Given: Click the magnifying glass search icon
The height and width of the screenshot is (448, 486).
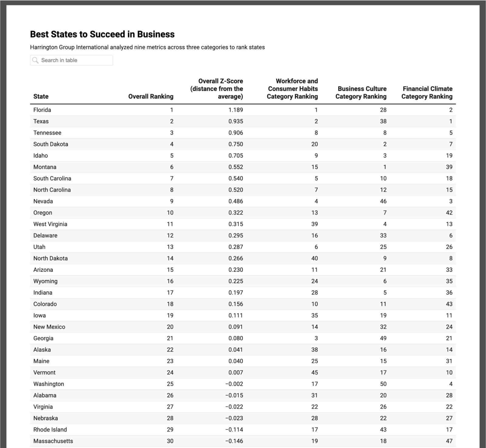Looking at the screenshot, I should pos(36,60).
